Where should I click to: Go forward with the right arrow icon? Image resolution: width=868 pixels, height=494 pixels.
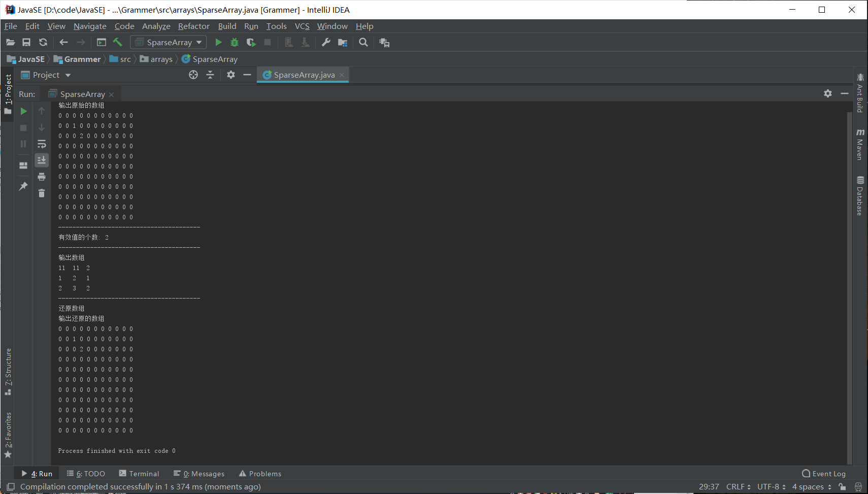[81, 43]
